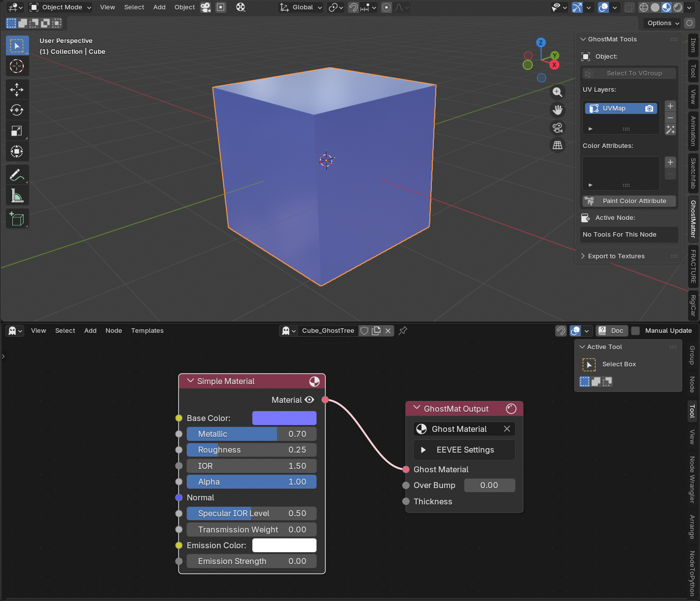
Task: Toggle UVMap active render camera icon
Action: 649,108
